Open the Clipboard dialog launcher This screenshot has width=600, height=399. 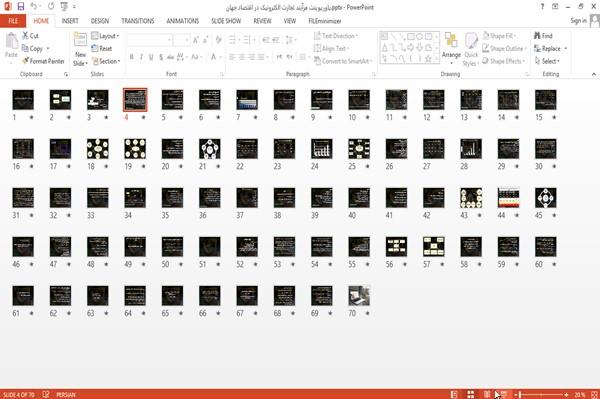click(x=66, y=74)
